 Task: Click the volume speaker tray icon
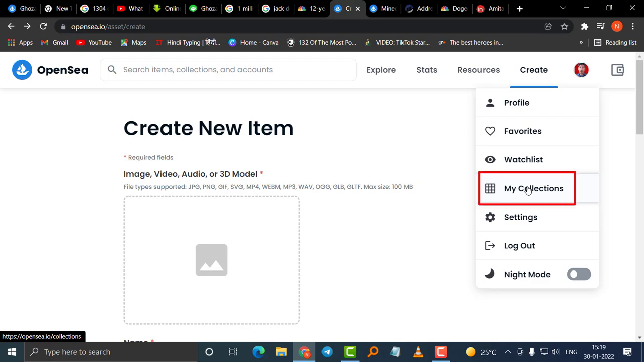(556, 352)
